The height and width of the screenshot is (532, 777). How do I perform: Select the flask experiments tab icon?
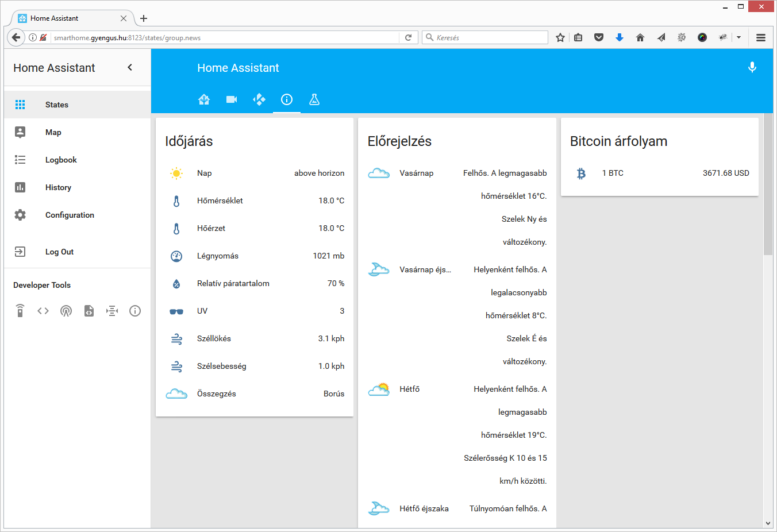[x=314, y=99]
